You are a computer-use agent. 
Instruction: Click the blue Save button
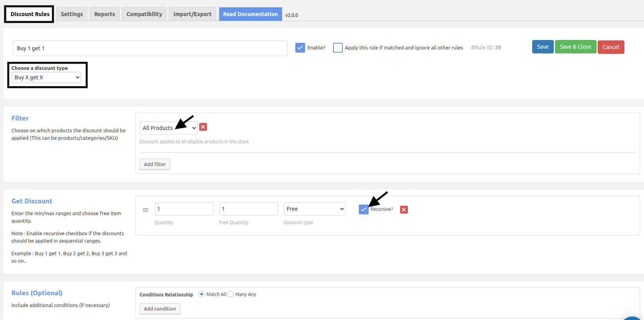point(543,47)
